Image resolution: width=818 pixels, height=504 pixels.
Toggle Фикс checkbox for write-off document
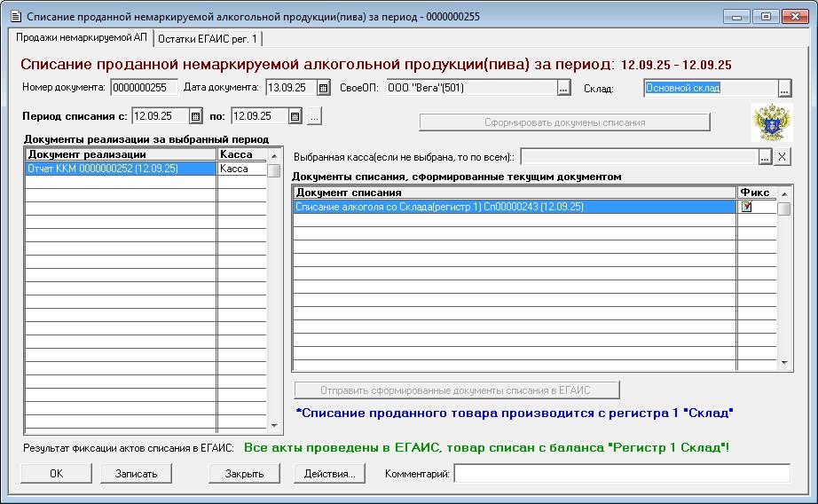(x=747, y=207)
